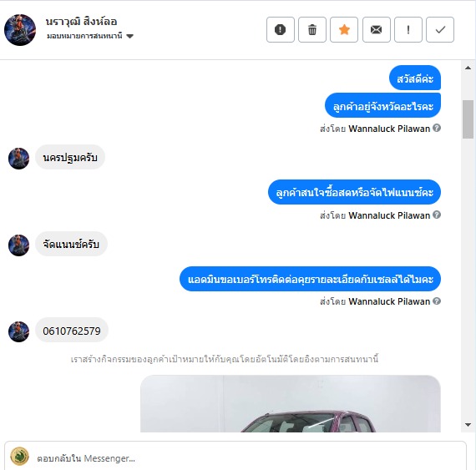Click the exclamation mark priority icon
The height and width of the screenshot is (470, 476).
(x=408, y=30)
